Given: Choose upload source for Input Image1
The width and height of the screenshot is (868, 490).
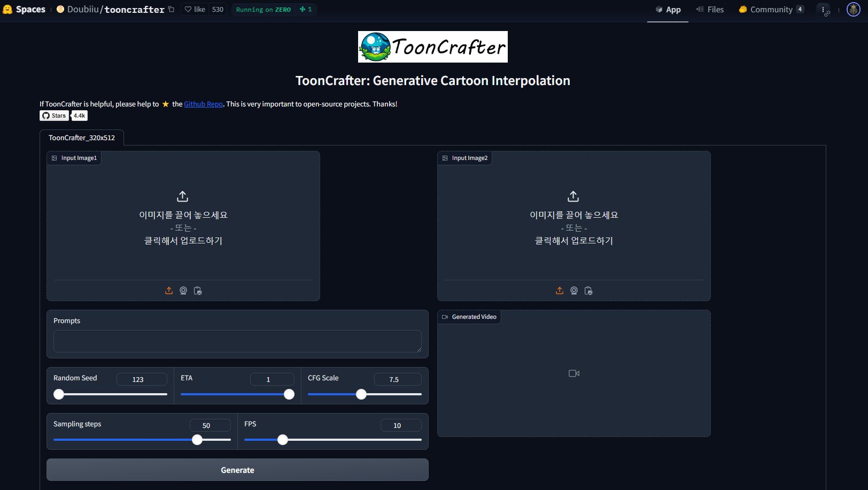Looking at the screenshot, I should pos(169,290).
